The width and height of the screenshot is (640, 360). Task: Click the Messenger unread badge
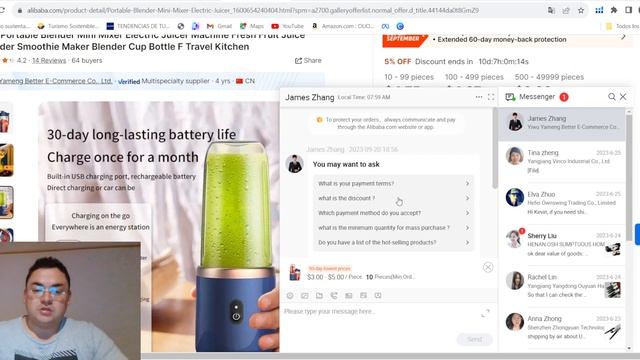point(564,97)
